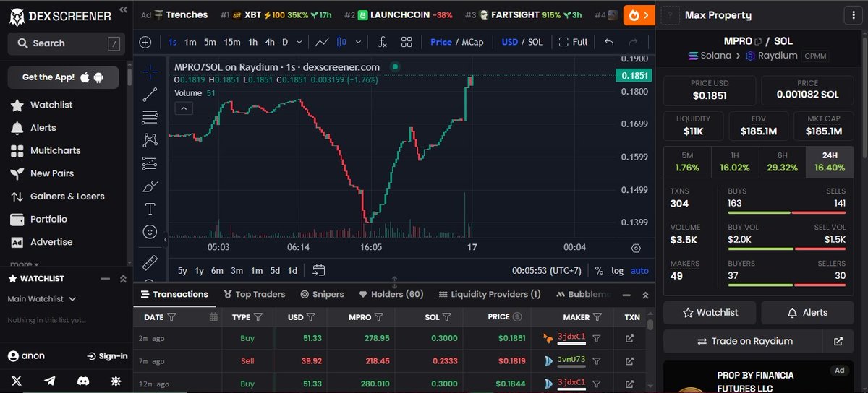
Task: Open TYPE column filter
Action: [x=258, y=316]
